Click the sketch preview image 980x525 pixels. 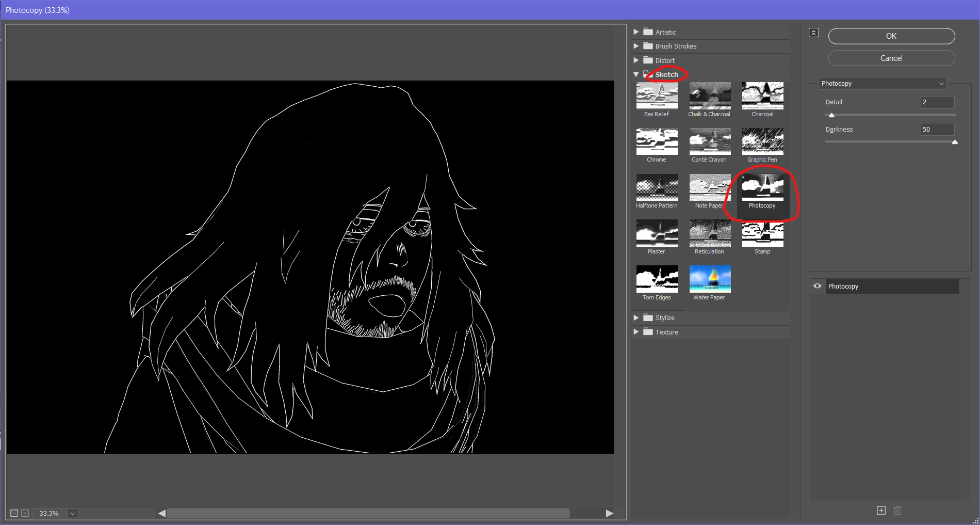point(311,266)
